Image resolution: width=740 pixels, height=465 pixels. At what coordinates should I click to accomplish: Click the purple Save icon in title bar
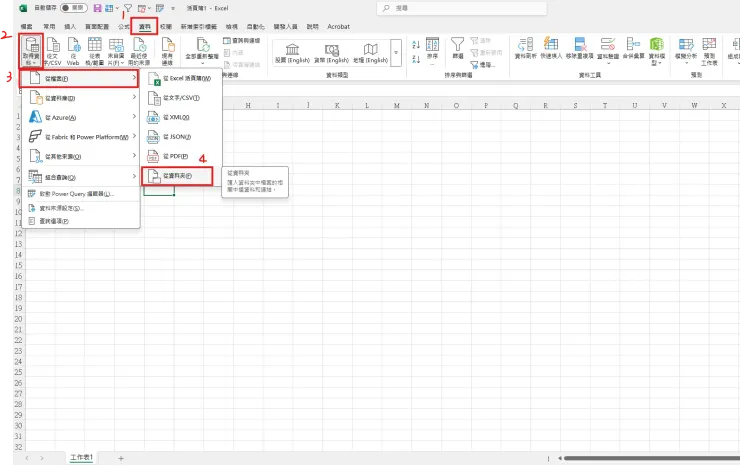pos(97,8)
